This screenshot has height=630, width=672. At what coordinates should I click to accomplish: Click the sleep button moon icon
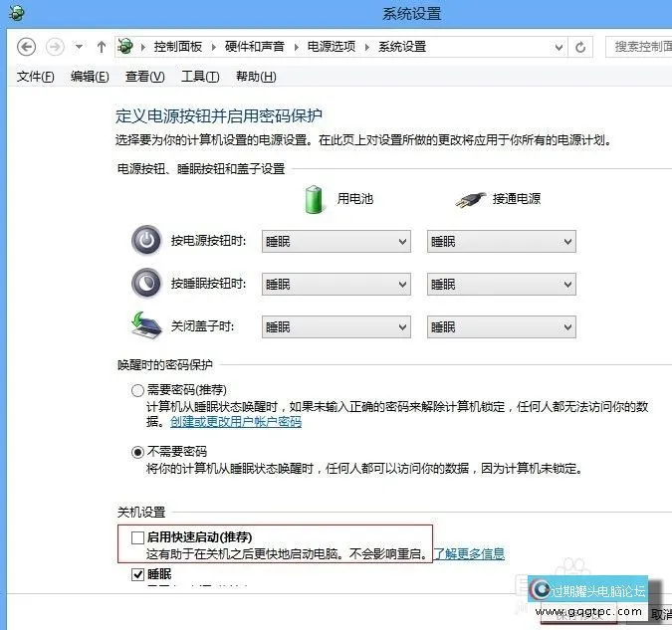(x=146, y=284)
